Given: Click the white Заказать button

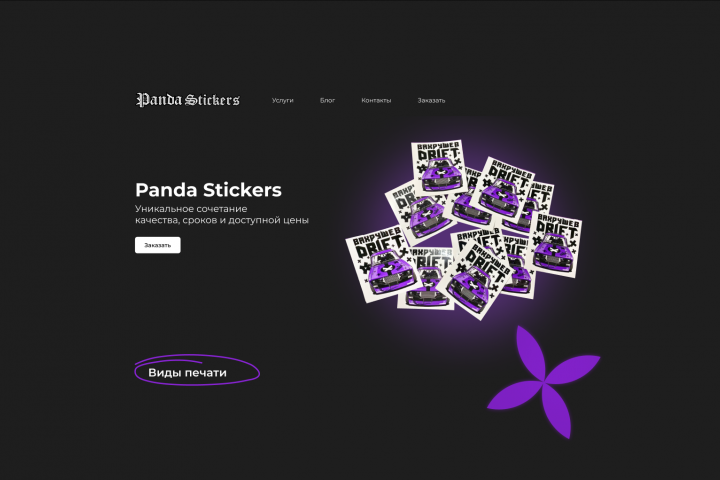Looking at the screenshot, I should [158, 245].
